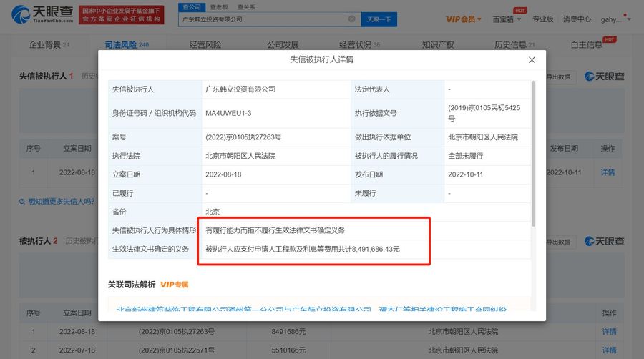
Task: Focus the company name search field
Action: pos(261,19)
